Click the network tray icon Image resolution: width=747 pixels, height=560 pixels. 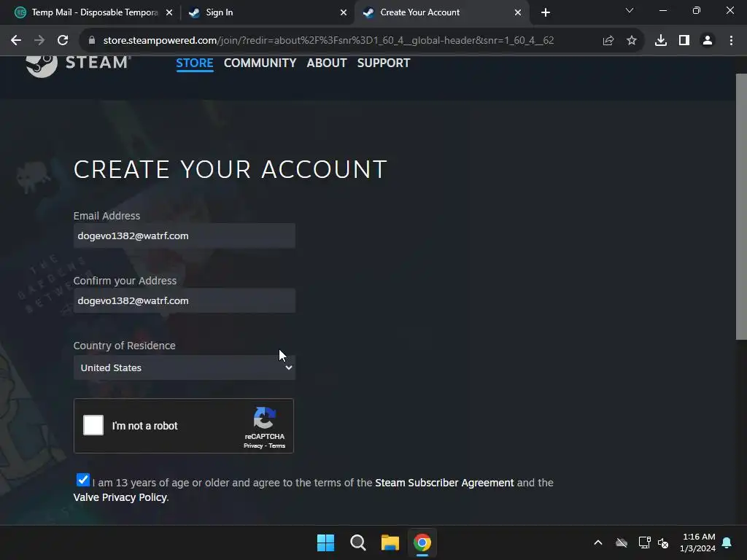644,542
